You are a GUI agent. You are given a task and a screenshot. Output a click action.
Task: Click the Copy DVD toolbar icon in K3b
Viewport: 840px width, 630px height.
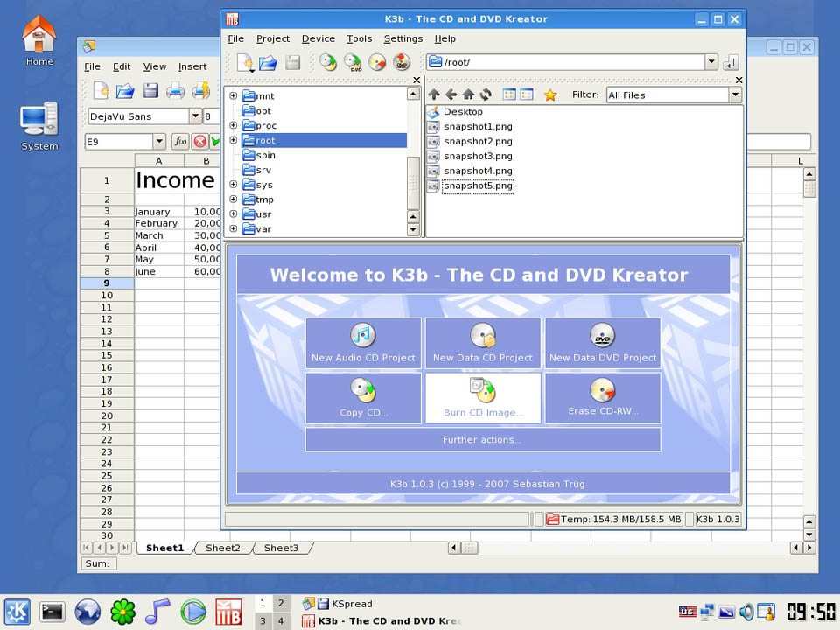tap(353, 63)
